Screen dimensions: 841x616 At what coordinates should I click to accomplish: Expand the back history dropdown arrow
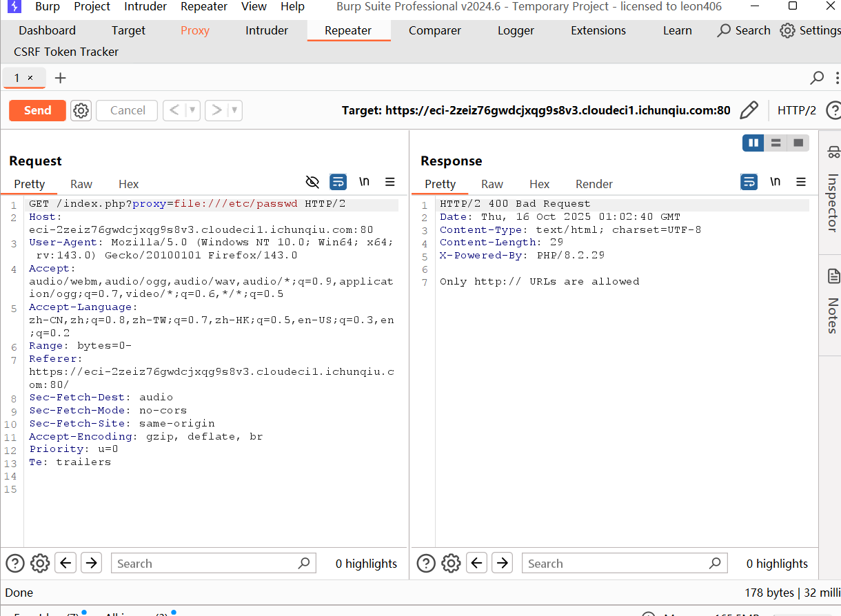(192, 110)
